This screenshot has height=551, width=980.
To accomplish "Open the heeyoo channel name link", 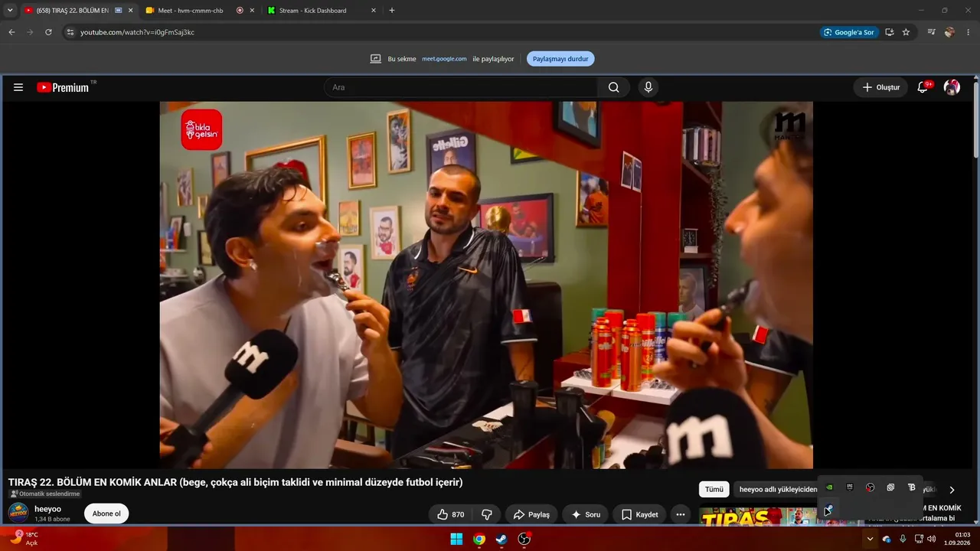I will pos(47,509).
